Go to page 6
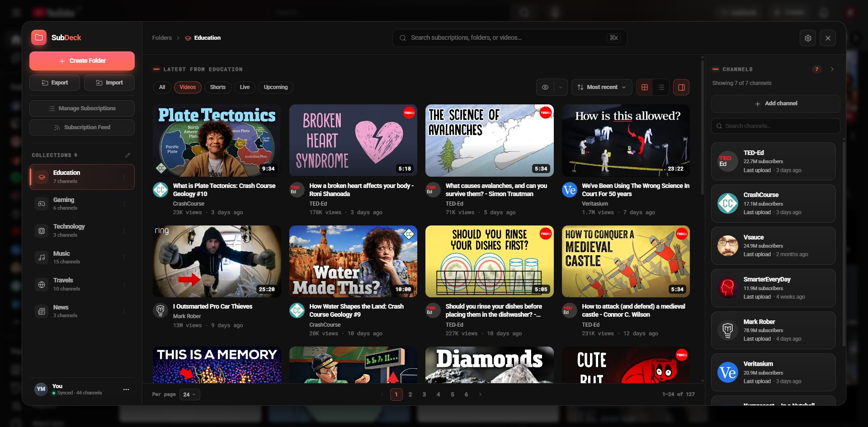This screenshot has height=427, width=868. (466, 394)
